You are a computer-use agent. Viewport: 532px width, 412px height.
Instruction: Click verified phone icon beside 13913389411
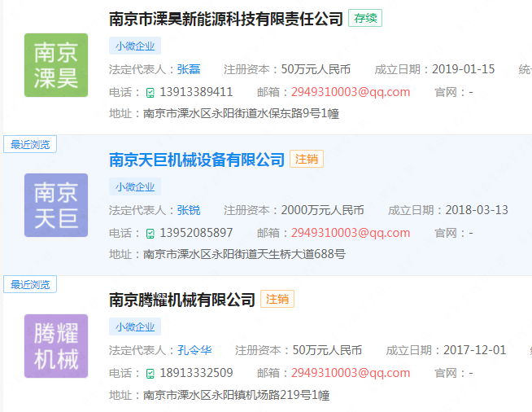click(150, 93)
